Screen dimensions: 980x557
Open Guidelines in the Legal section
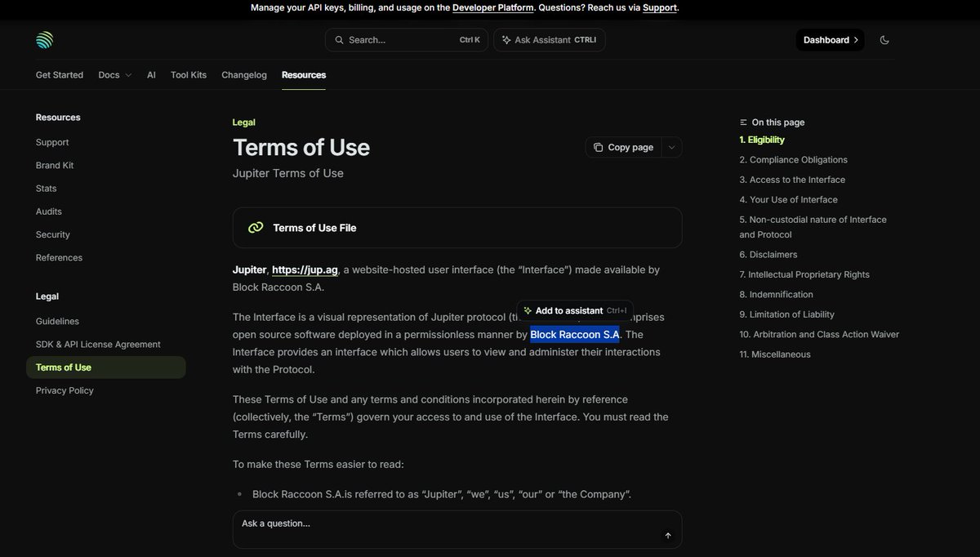57,322
